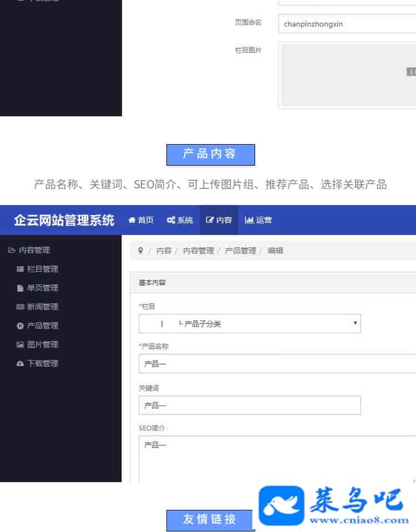Screen dimensions: 416x532
Task: Click the picture icon beside 图片管理
Action: [x=20, y=345]
